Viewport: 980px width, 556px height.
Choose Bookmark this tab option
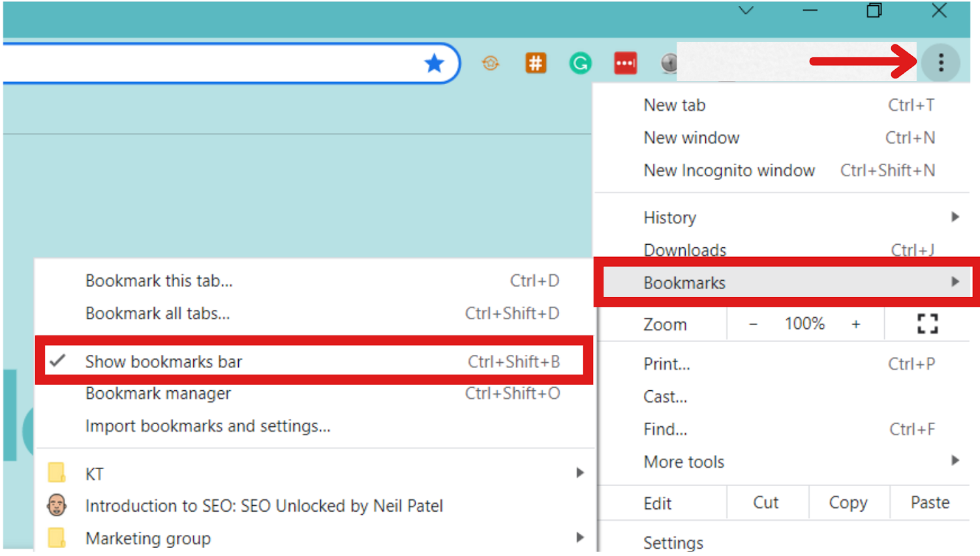[x=159, y=281]
